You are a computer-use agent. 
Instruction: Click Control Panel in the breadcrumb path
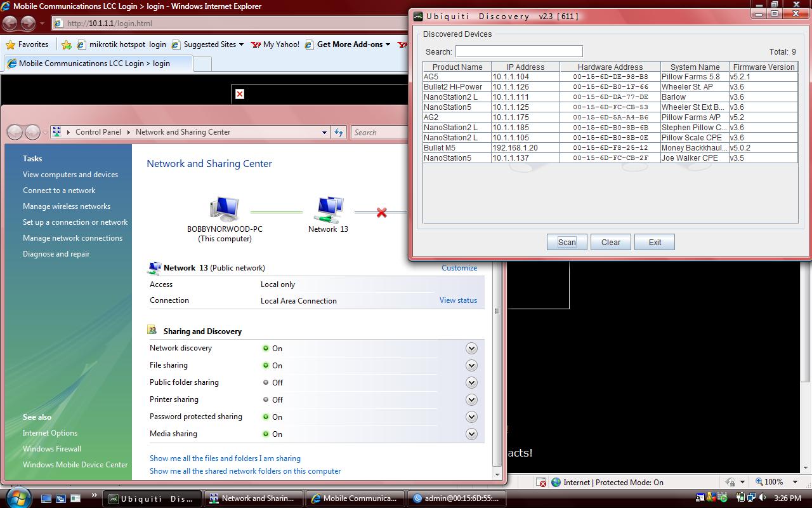[98, 132]
